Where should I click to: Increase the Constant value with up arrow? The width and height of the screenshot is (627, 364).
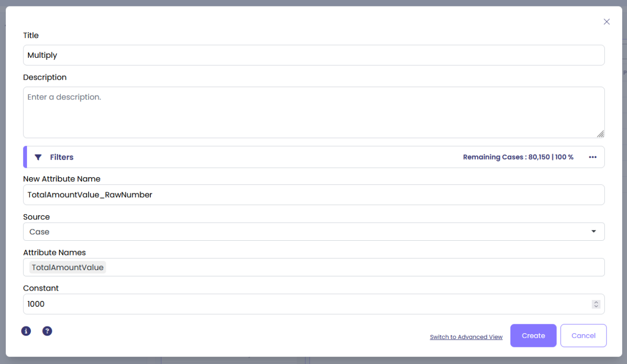596,302
